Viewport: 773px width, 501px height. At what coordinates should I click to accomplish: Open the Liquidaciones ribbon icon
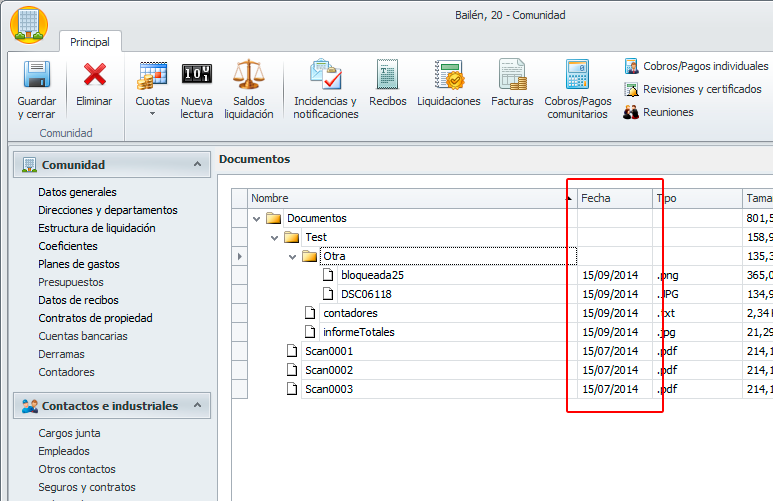point(448,75)
